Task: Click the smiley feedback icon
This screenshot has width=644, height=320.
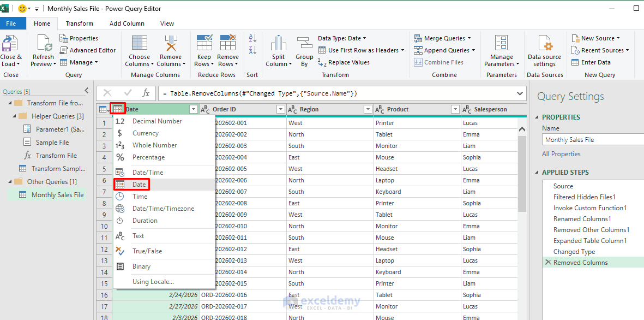Action: coord(22,8)
